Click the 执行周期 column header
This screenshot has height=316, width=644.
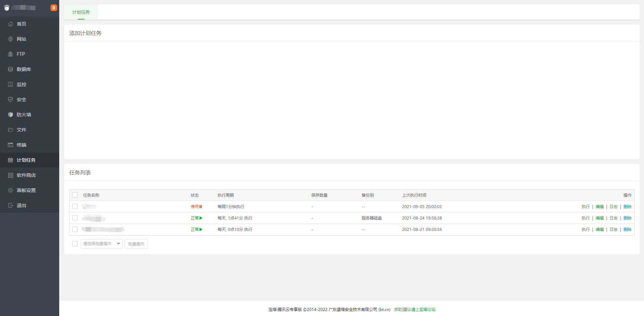[x=226, y=195]
